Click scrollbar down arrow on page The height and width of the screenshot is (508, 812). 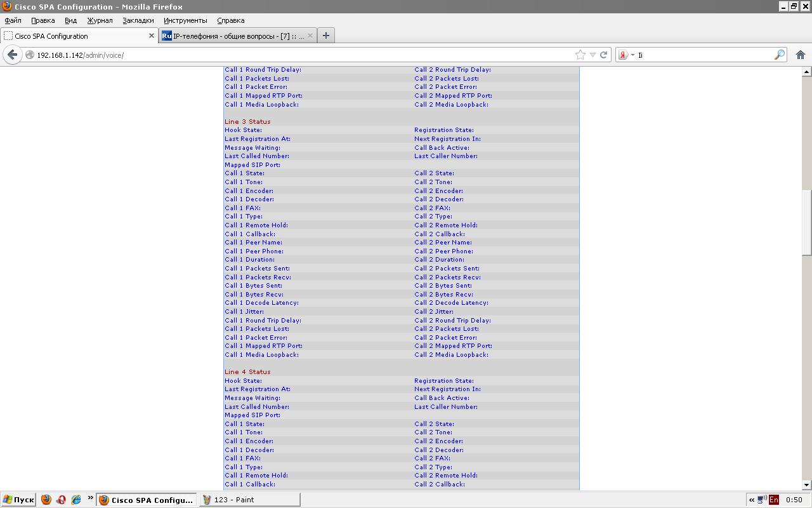coord(806,485)
